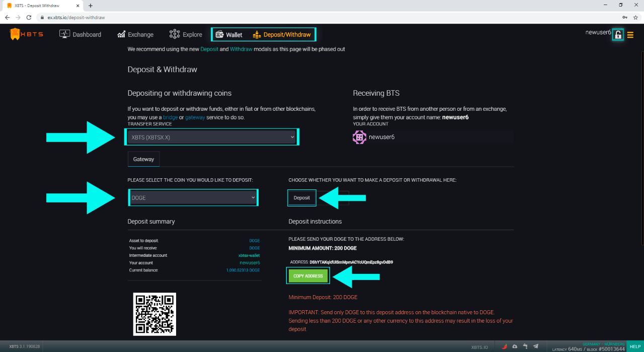Click newuser6 in the deposit summary
The height and width of the screenshot is (352, 644).
(x=250, y=263)
